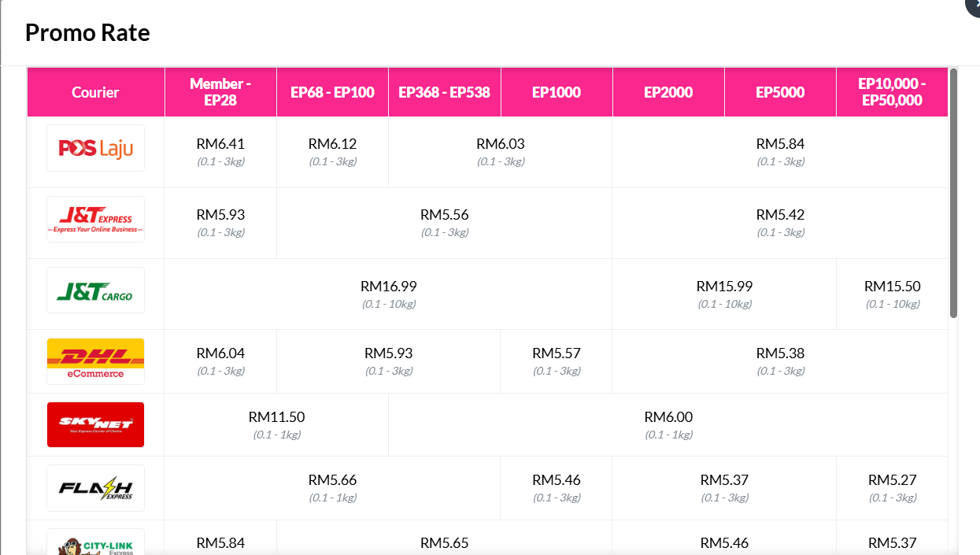This screenshot has height=555, width=980.
Task: Click the Courier column header
Action: pyautogui.click(x=95, y=92)
